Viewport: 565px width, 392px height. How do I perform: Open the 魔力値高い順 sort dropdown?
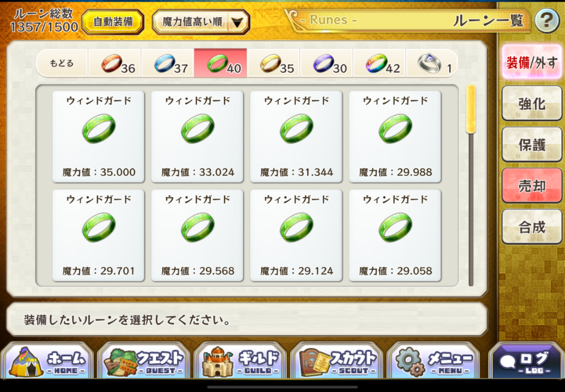[x=201, y=22]
